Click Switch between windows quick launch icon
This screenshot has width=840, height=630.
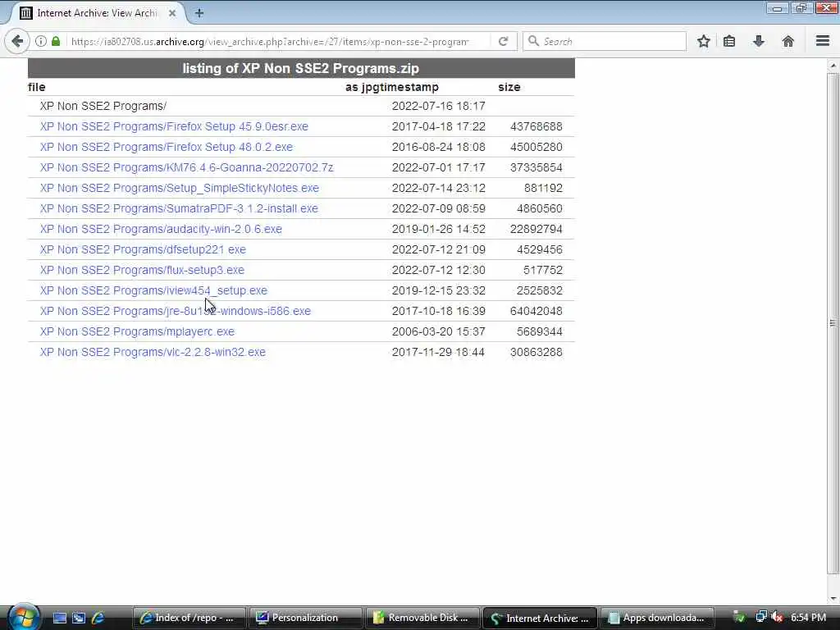(x=79, y=618)
